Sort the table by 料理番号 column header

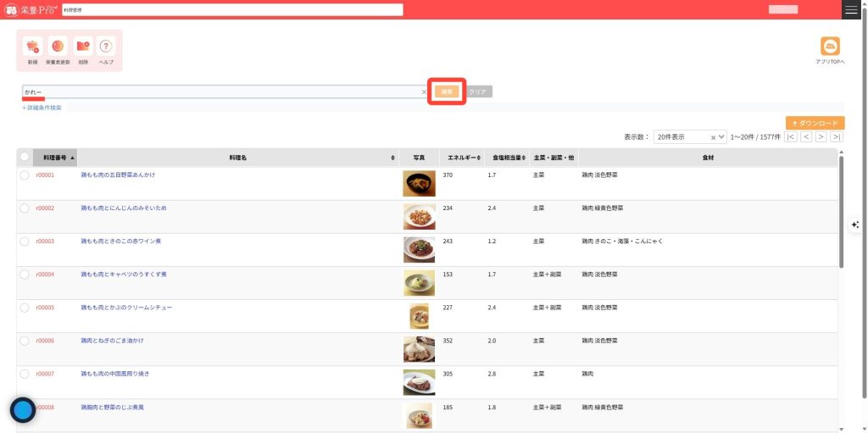55,158
